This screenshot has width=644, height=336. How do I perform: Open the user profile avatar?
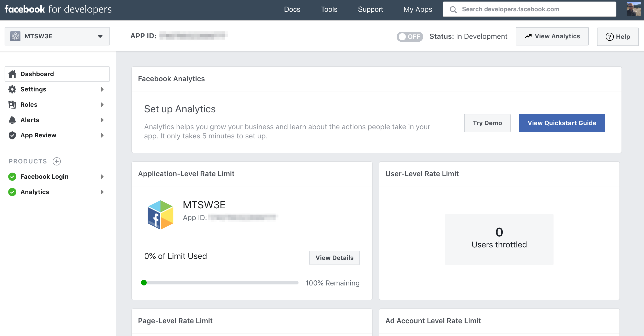(x=633, y=9)
